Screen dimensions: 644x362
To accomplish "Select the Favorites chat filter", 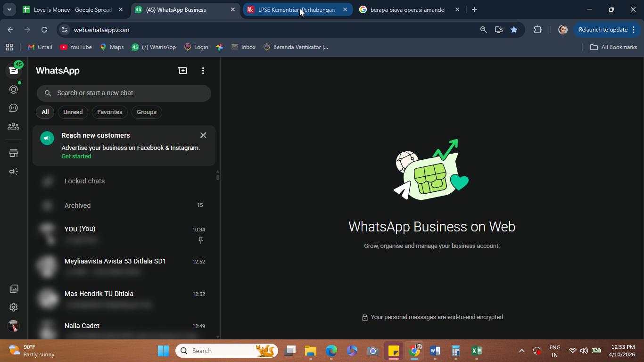I will tap(110, 112).
